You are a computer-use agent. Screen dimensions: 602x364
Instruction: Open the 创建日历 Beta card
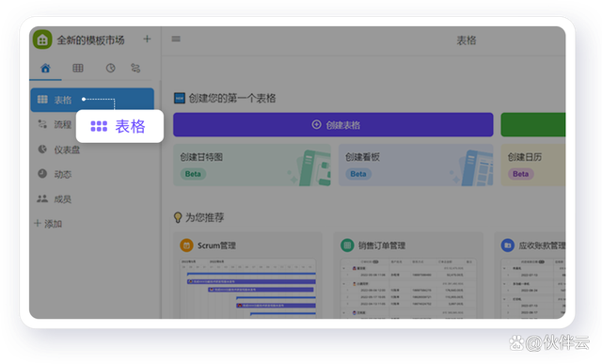[x=533, y=166]
